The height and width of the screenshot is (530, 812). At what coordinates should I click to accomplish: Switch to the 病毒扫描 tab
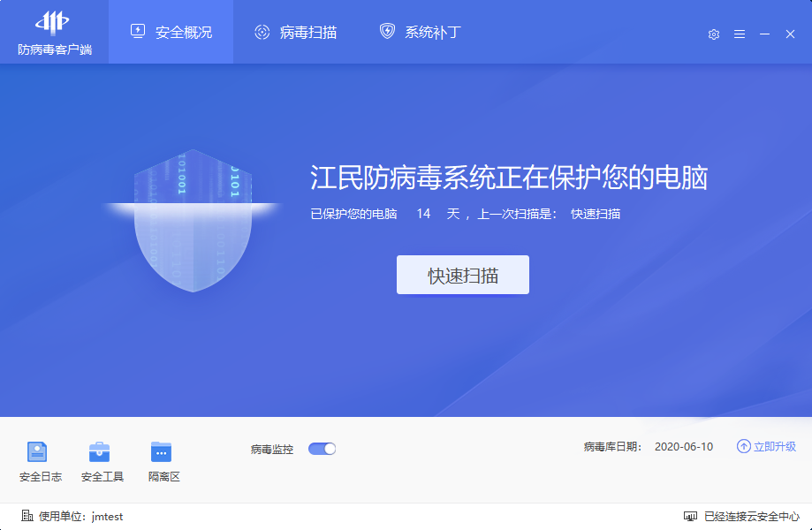tap(295, 32)
